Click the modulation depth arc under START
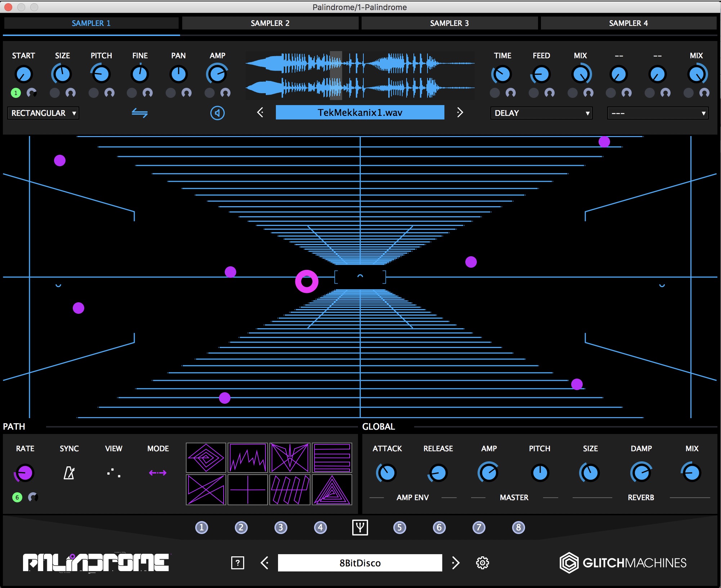Viewport: 721px width, 588px height. [x=32, y=93]
